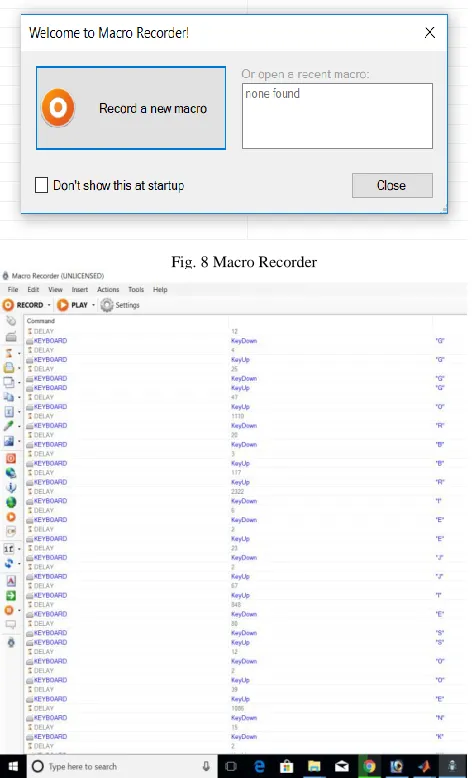Click the picture image icon in sidebar
This screenshot has height=778, width=472.
click(9, 441)
